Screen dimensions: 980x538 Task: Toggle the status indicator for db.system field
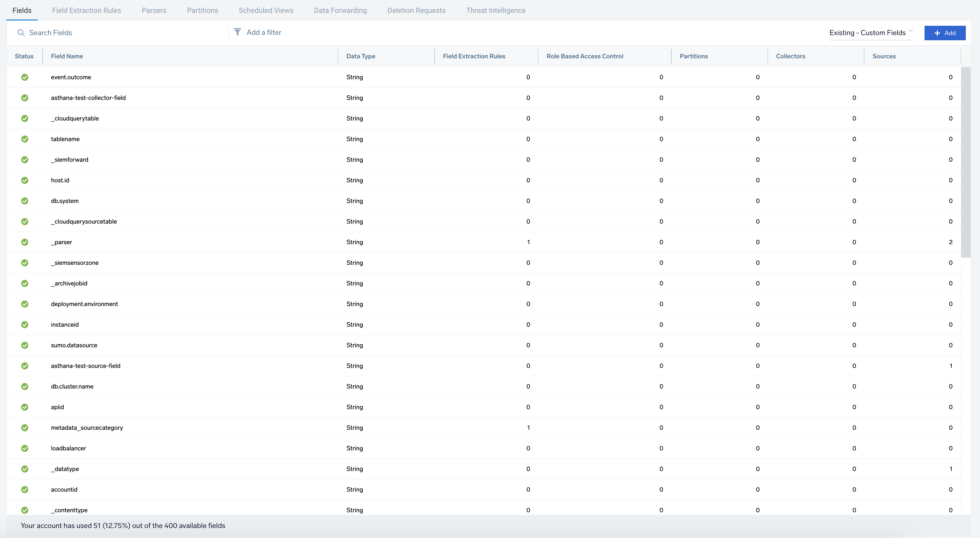pyautogui.click(x=25, y=201)
